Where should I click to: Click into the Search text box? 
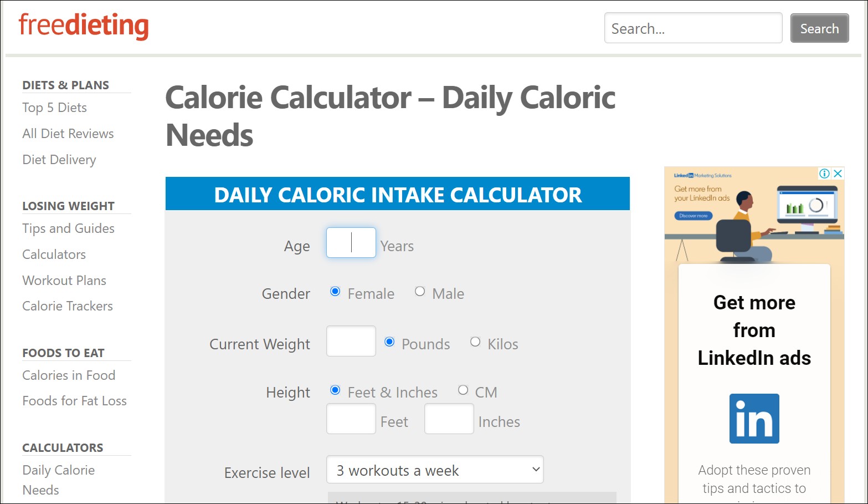pos(693,28)
